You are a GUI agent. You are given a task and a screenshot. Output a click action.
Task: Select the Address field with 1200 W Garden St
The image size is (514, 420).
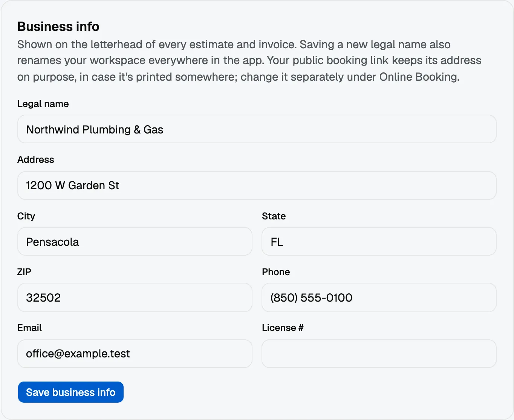point(257,185)
